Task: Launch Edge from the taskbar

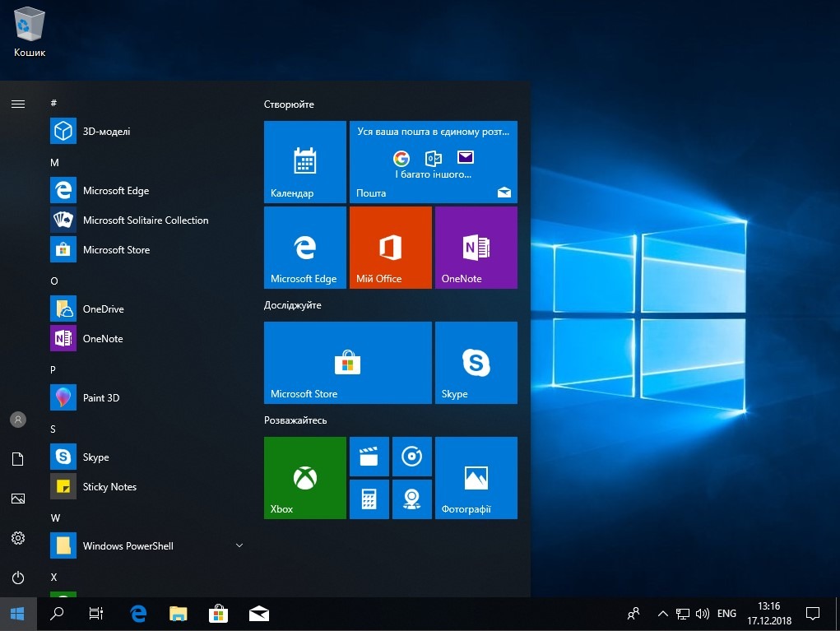Action: [x=138, y=614]
